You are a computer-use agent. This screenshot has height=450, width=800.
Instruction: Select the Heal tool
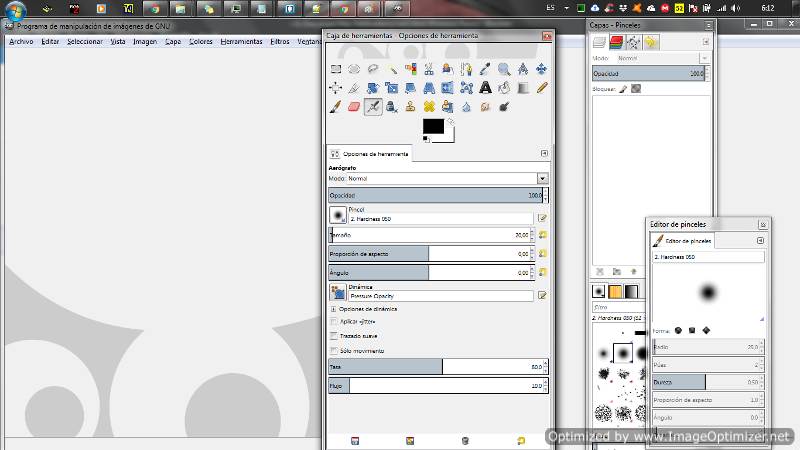[429, 107]
